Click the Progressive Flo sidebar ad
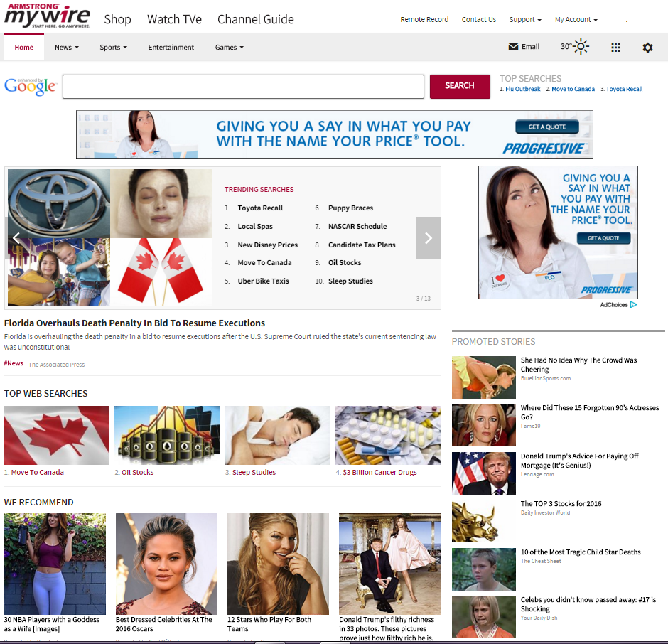The height and width of the screenshot is (644, 668). [x=558, y=232]
